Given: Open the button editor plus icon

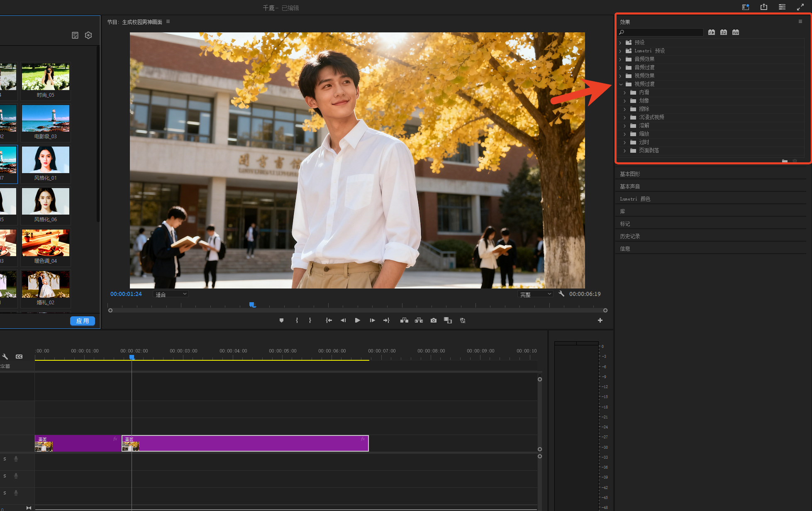Looking at the screenshot, I should 600,320.
